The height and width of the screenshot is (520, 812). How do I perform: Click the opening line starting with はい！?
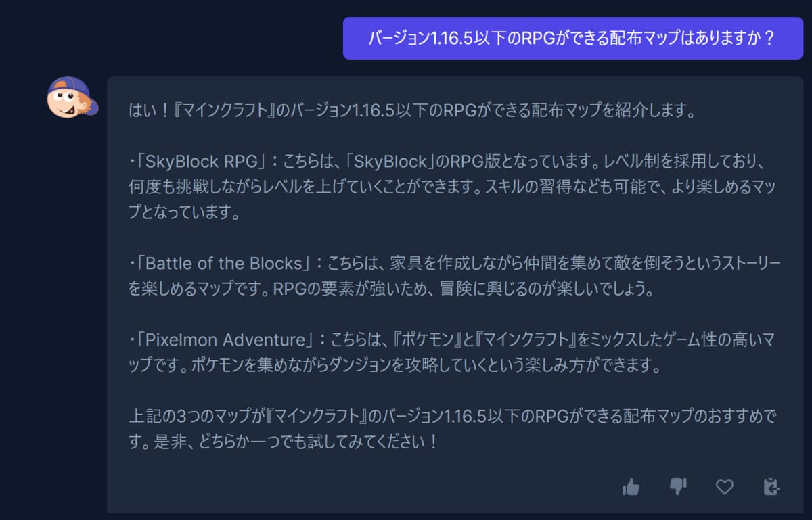coord(412,110)
